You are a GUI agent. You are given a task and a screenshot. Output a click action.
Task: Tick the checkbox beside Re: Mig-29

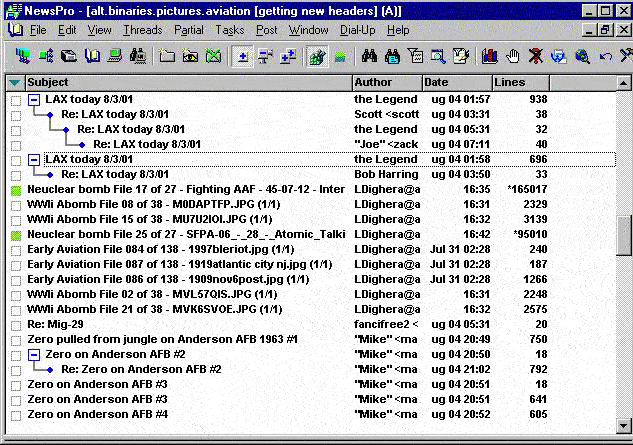click(x=15, y=324)
